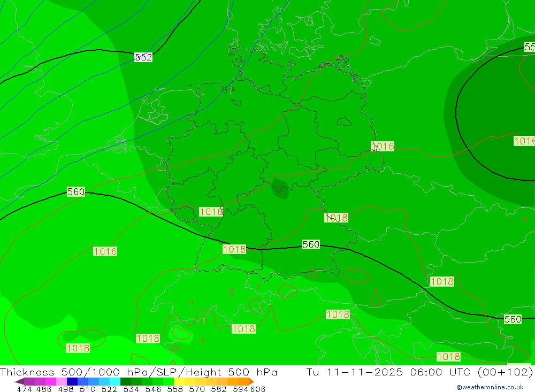
Task: Click the 558 legend value
Action: pyautogui.click(x=175, y=389)
